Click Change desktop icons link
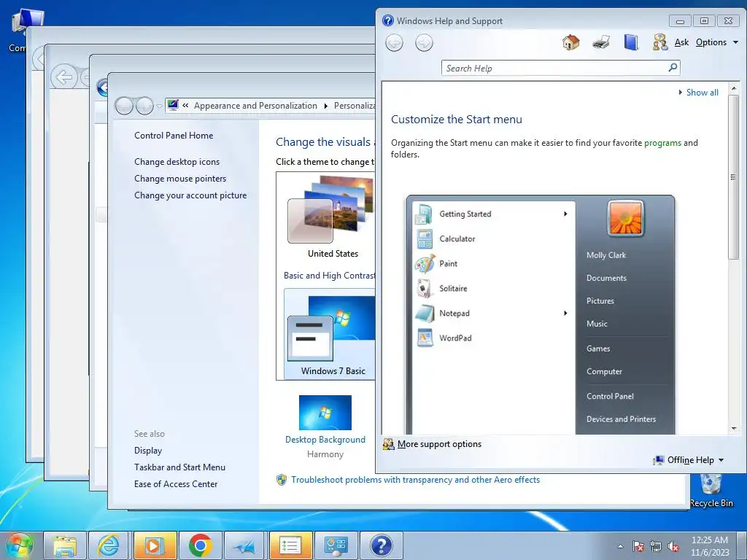747x560 pixels. pyautogui.click(x=177, y=162)
